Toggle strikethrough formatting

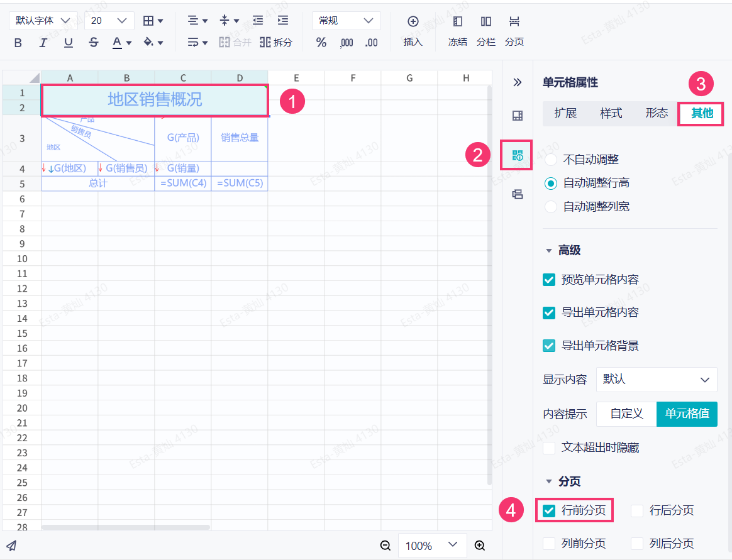coord(93,43)
